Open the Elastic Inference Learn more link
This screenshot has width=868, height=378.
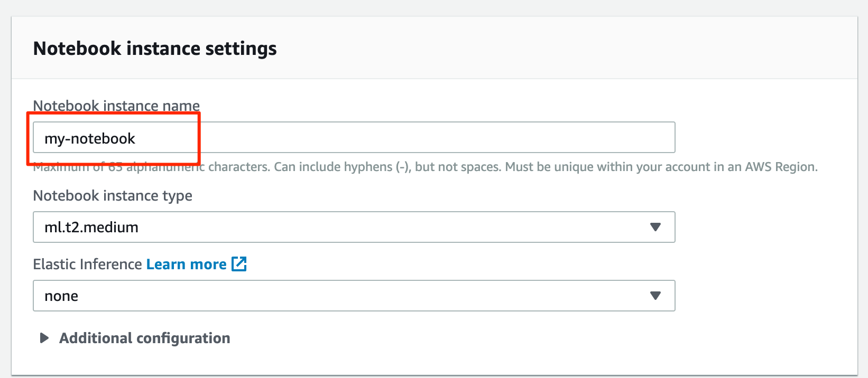(186, 264)
